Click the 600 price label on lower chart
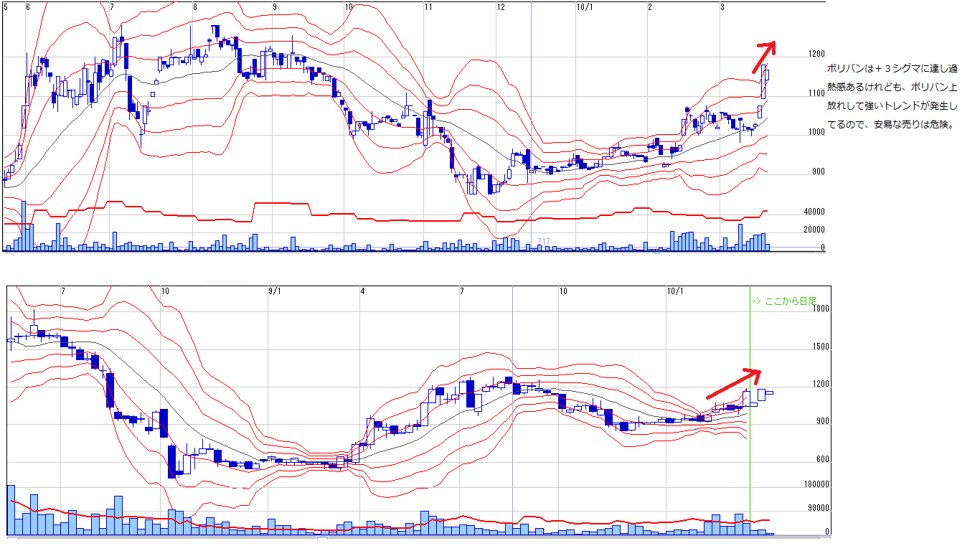980x551 pixels. click(824, 459)
